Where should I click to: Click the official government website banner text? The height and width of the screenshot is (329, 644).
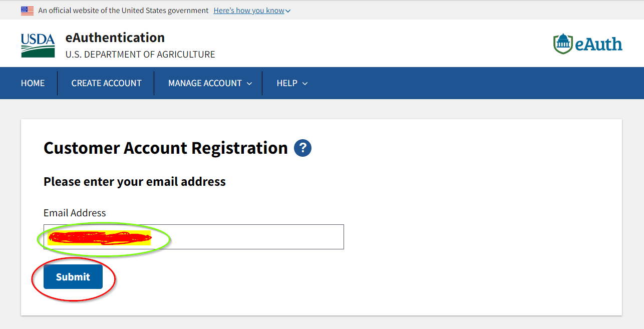[x=123, y=11]
